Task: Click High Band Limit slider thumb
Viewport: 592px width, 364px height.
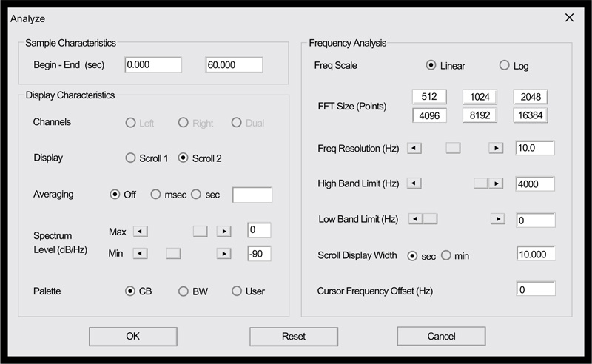Action: click(481, 183)
